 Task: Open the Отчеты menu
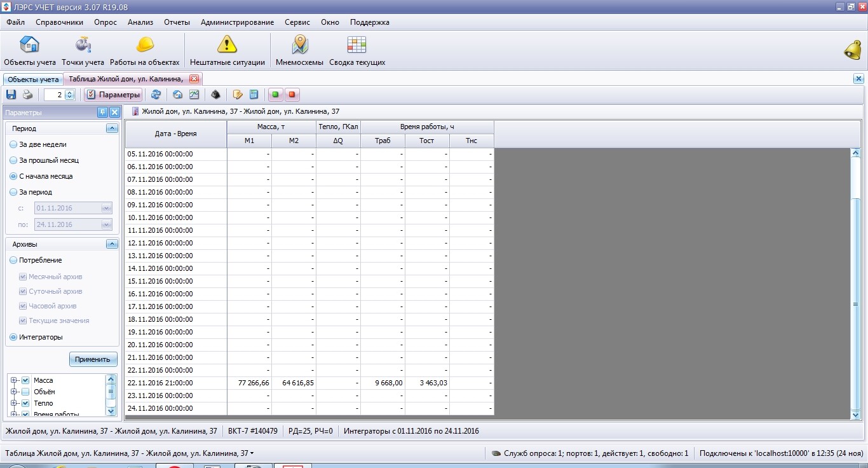tap(177, 22)
